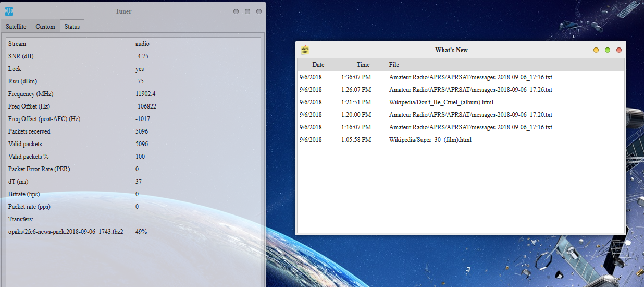Select the Status tab
Screen dimensions: 644x287
72,27
